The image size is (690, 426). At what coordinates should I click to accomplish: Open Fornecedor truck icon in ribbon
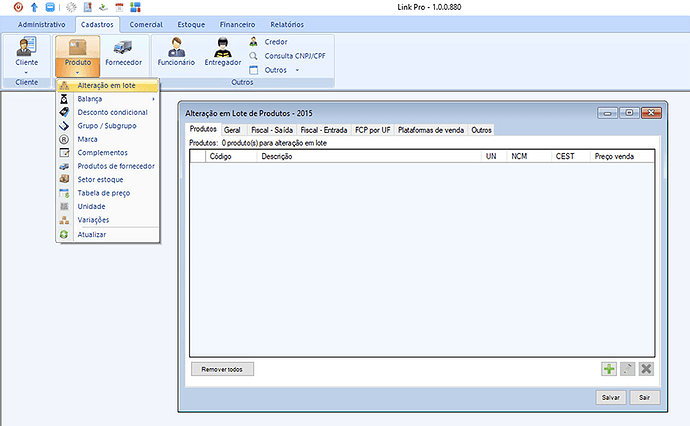click(123, 47)
